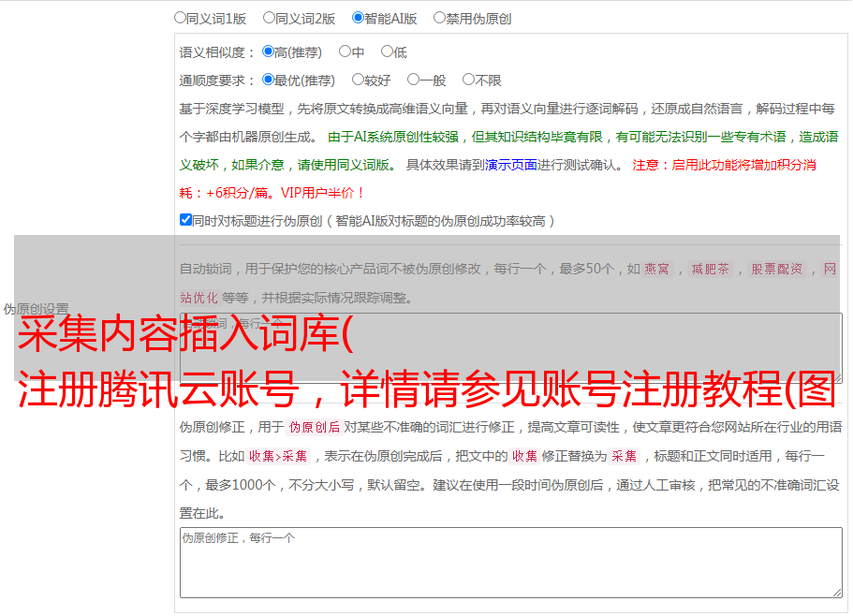Screen dimensions: 853x616
Task: Open the 演示页面 link
Action: tap(510, 165)
